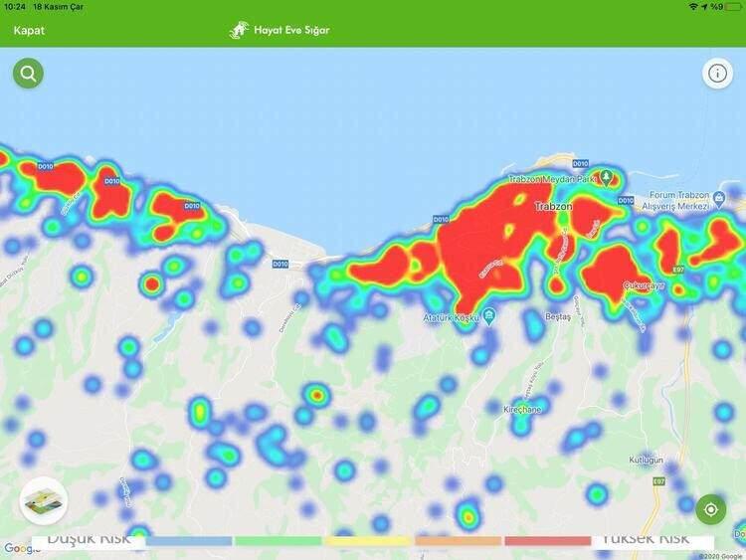Select the Forum Trabzon shopping bag pin

[x=717, y=200]
